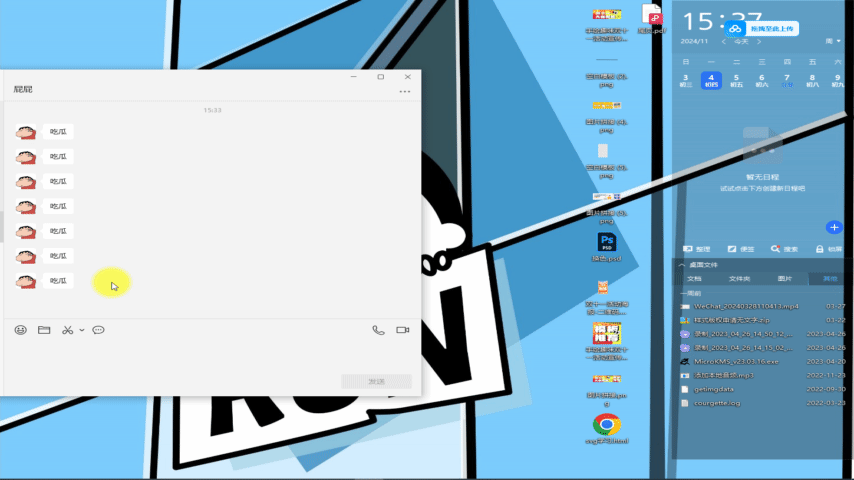This screenshot has height=480, width=854.
Task: Switch to the 文件夹 tab
Action: [739, 279]
